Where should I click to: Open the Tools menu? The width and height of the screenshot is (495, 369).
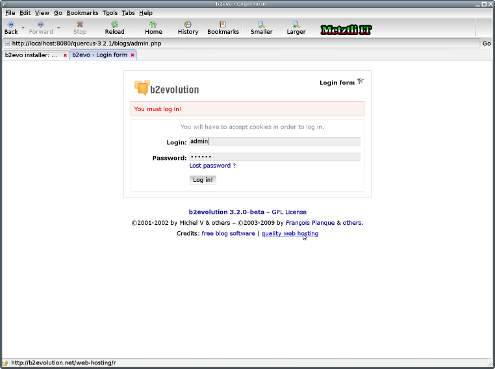[x=110, y=13]
